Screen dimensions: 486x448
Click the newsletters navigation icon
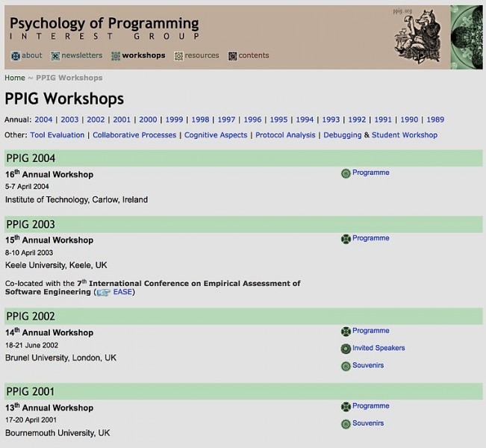point(55,56)
